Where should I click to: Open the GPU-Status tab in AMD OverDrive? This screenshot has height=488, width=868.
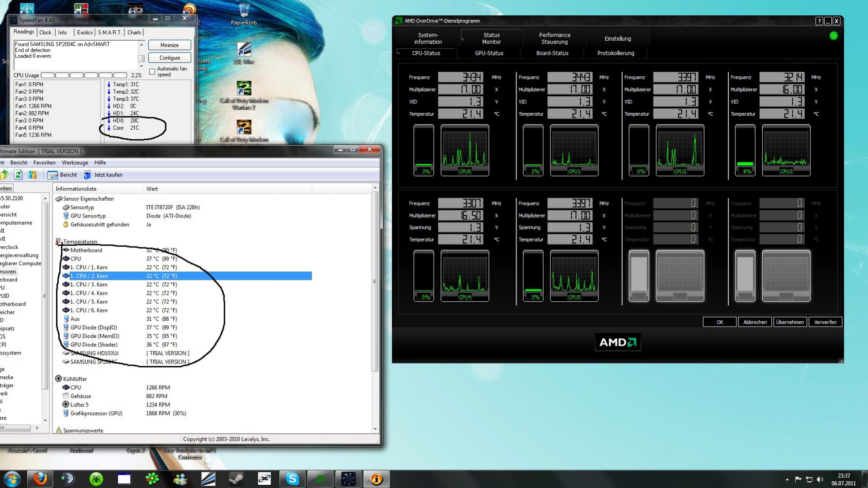489,53
